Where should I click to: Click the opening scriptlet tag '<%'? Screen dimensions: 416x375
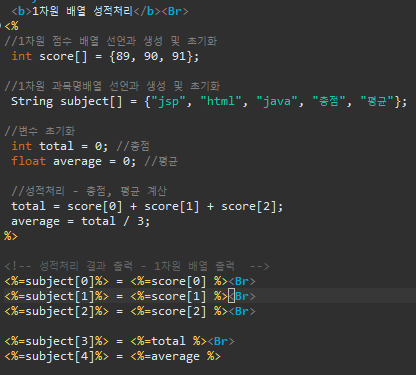point(12,26)
